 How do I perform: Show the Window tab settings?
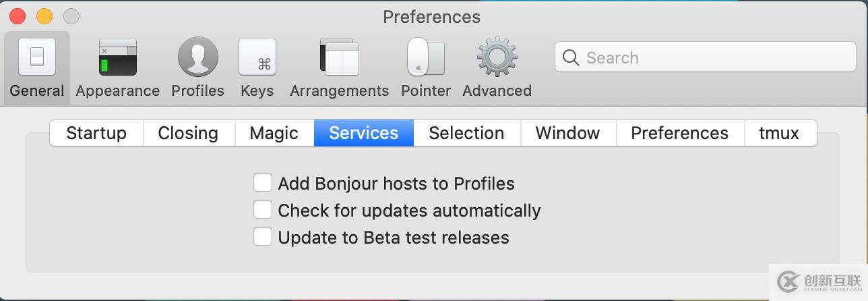tap(567, 133)
